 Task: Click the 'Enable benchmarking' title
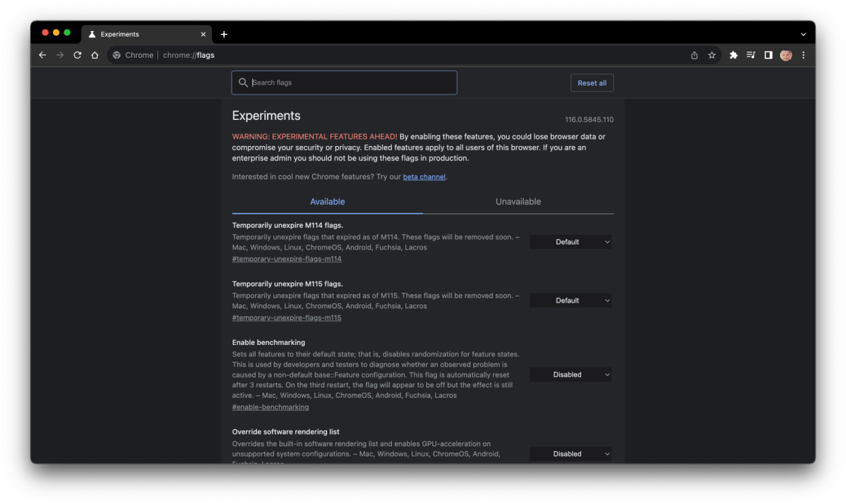click(x=269, y=342)
